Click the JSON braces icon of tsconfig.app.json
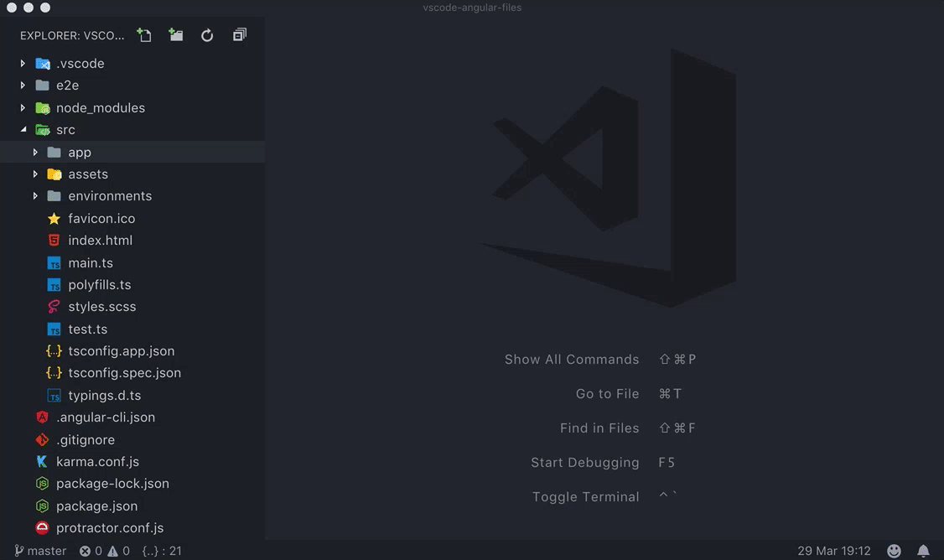The width and height of the screenshot is (944, 560). click(54, 351)
